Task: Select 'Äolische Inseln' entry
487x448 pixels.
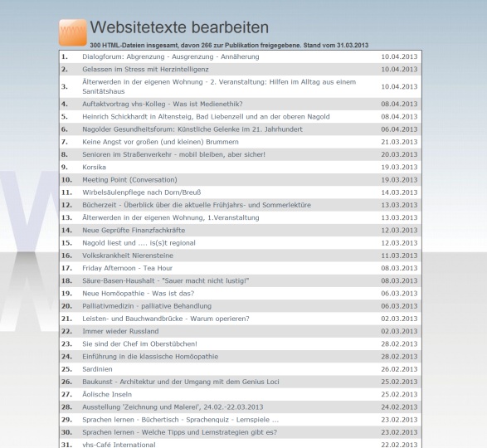Action: [x=107, y=395]
